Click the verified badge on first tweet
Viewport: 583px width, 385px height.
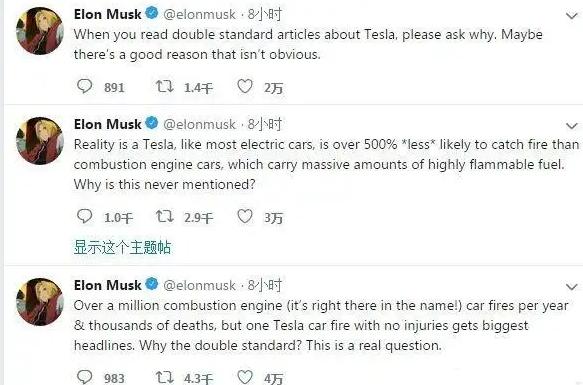tap(152, 13)
